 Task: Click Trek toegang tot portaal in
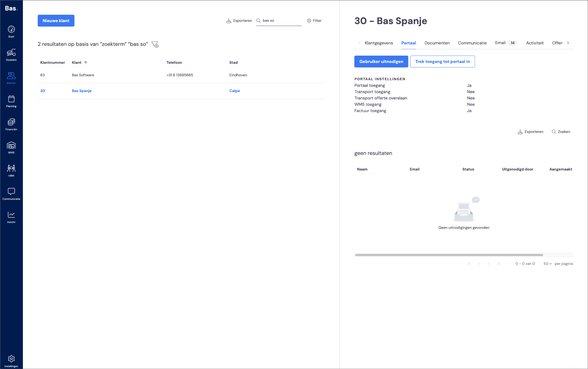(443, 61)
